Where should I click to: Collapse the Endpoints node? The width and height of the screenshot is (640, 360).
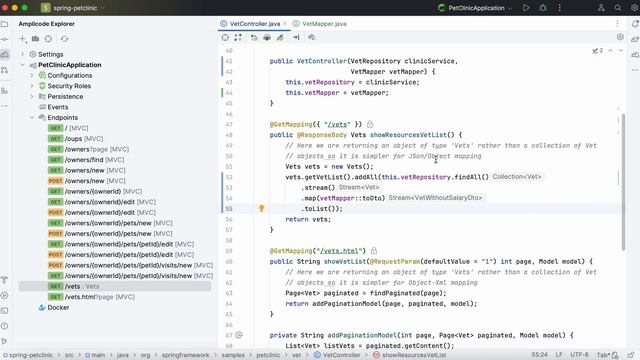[32, 118]
